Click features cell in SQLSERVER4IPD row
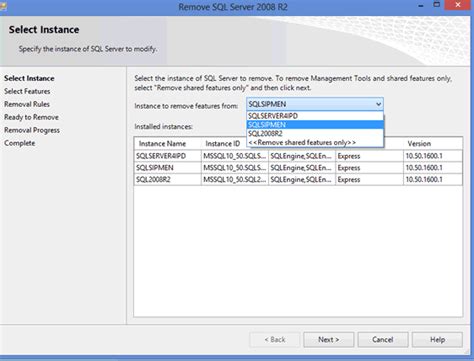The image size is (474, 361). 302,156
